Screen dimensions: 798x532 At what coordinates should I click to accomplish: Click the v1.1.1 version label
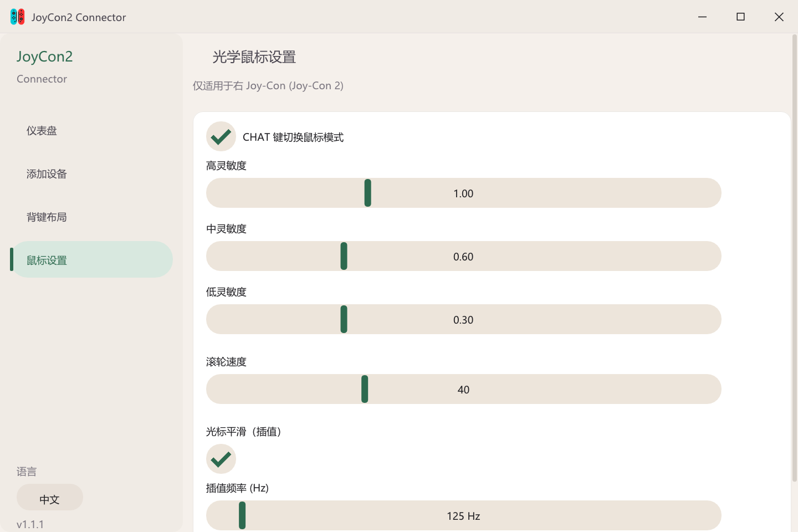[x=30, y=524]
